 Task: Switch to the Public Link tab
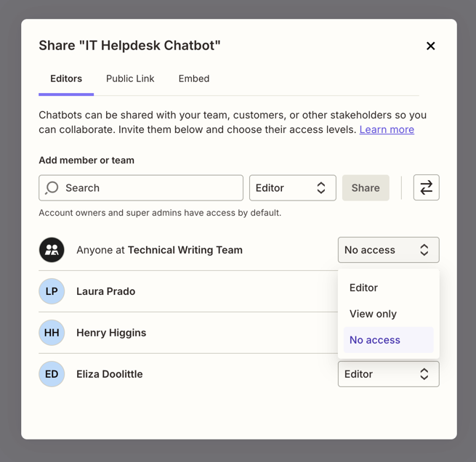(130, 78)
